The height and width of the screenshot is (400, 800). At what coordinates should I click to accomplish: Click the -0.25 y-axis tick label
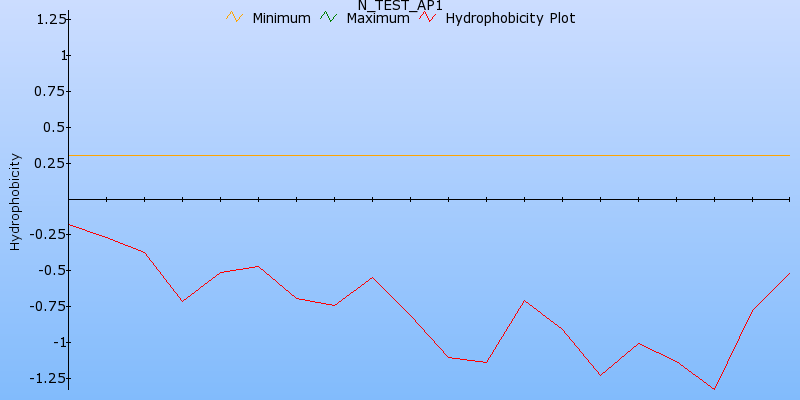(x=48, y=234)
